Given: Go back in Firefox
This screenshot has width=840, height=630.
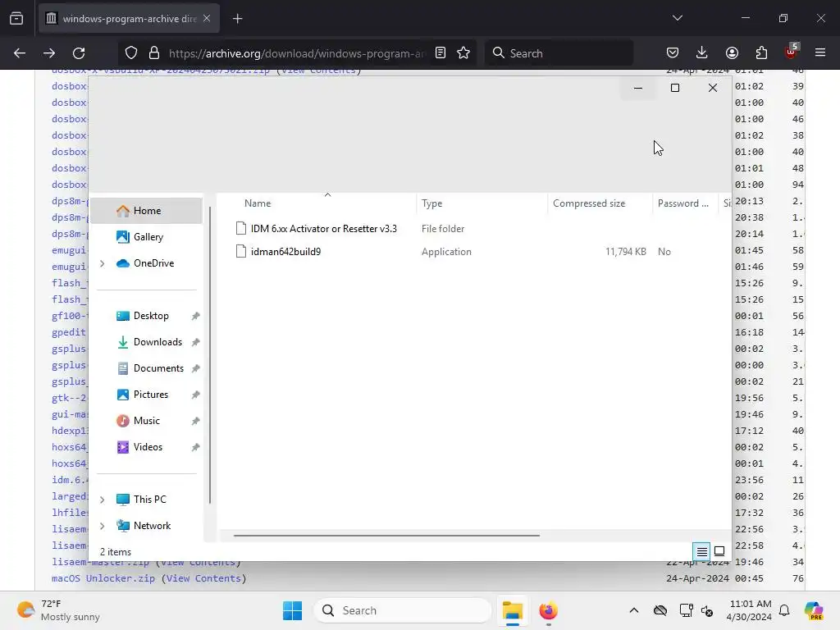Looking at the screenshot, I should point(20,53).
